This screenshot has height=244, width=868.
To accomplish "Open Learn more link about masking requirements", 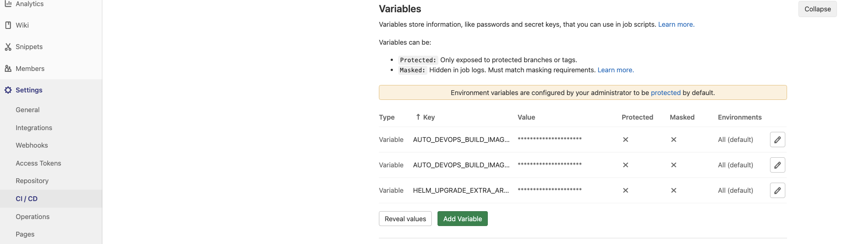I will tap(616, 70).
